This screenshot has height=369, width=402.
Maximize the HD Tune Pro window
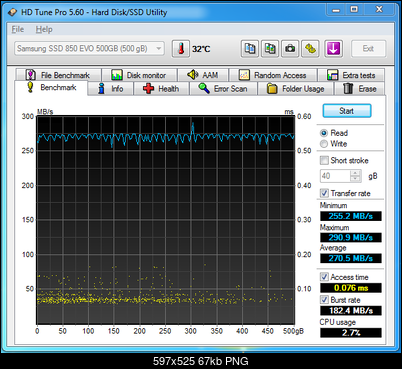click(x=354, y=10)
